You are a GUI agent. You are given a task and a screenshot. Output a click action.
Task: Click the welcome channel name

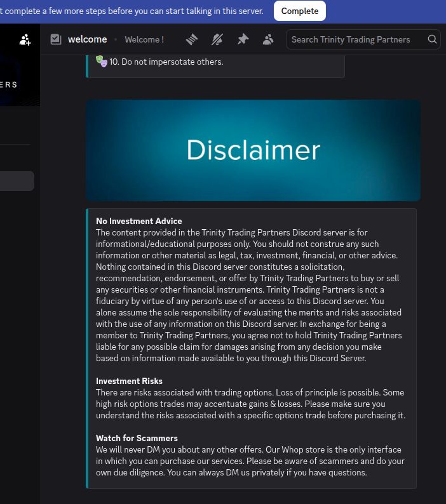click(x=87, y=39)
